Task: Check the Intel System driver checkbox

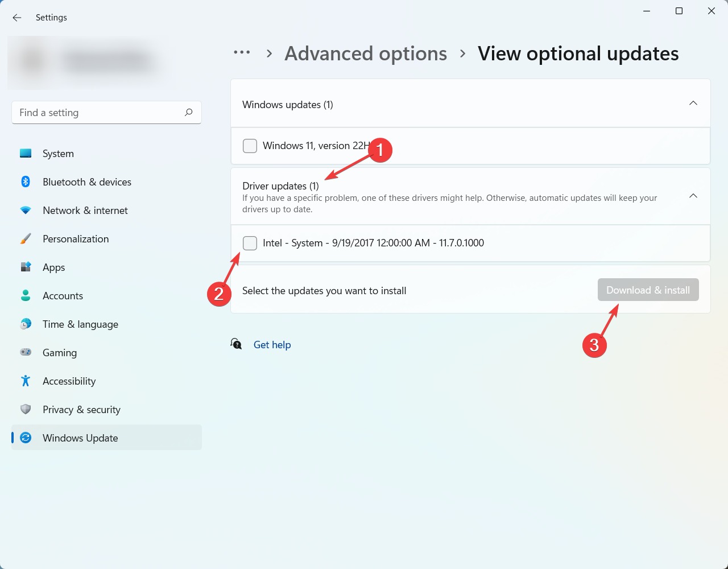Action: click(250, 243)
